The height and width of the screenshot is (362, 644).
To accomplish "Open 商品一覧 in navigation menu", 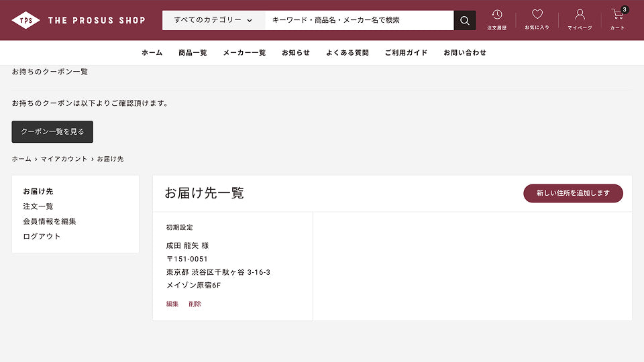I will click(x=193, y=52).
